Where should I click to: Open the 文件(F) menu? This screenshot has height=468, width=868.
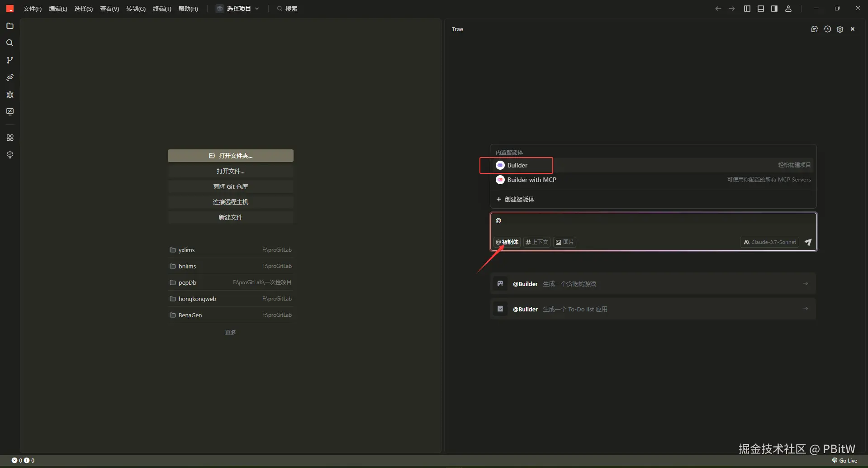pyautogui.click(x=33, y=9)
